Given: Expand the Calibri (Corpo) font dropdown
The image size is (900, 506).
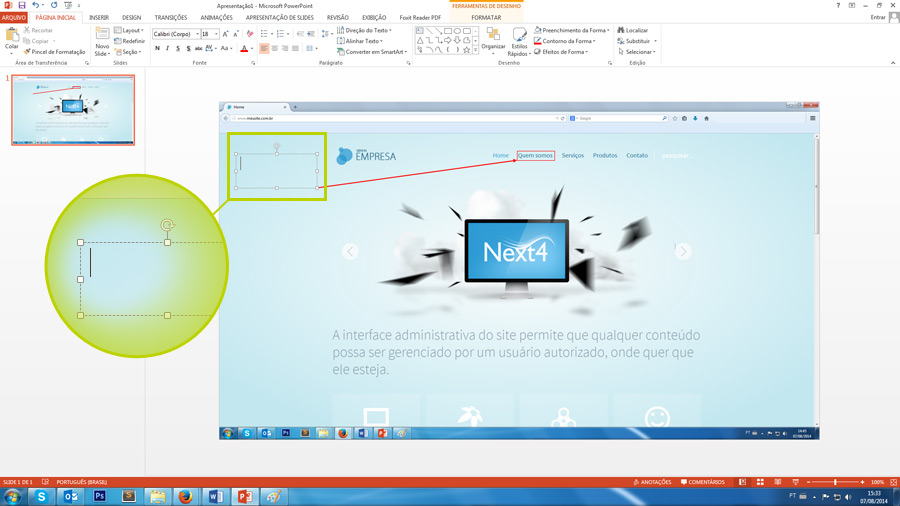Looking at the screenshot, I should pyautogui.click(x=197, y=34).
